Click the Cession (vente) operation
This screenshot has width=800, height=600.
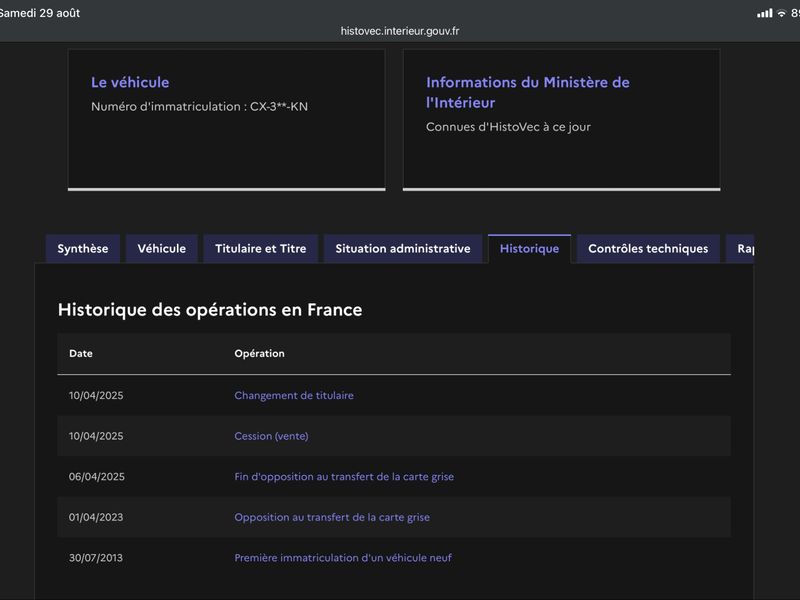tap(271, 436)
